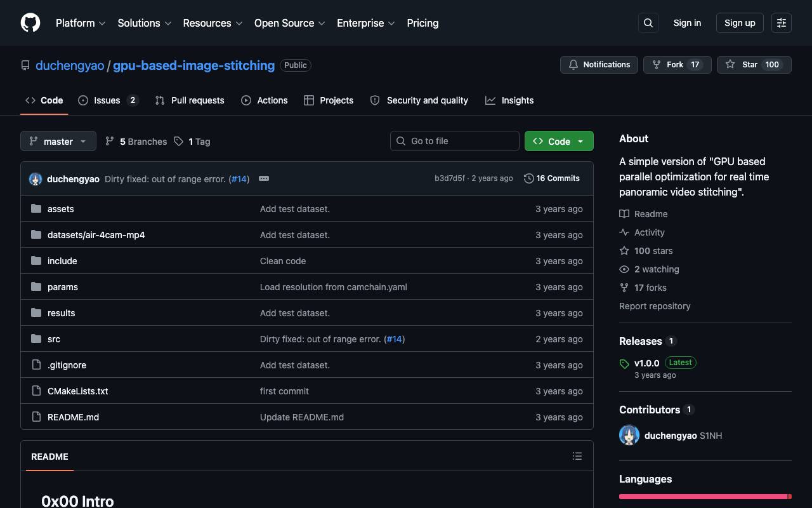
Task: Star the repository with Star button
Action: coord(754,65)
